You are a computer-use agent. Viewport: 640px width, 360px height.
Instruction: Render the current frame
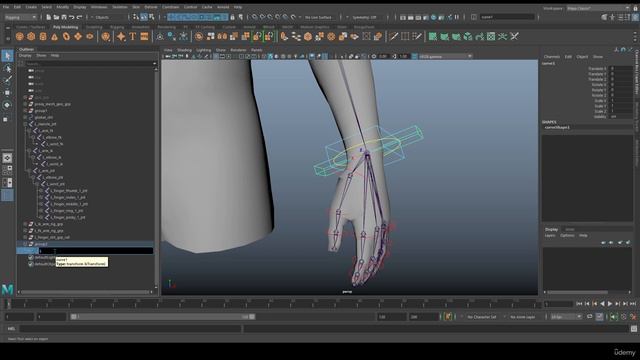410,17
